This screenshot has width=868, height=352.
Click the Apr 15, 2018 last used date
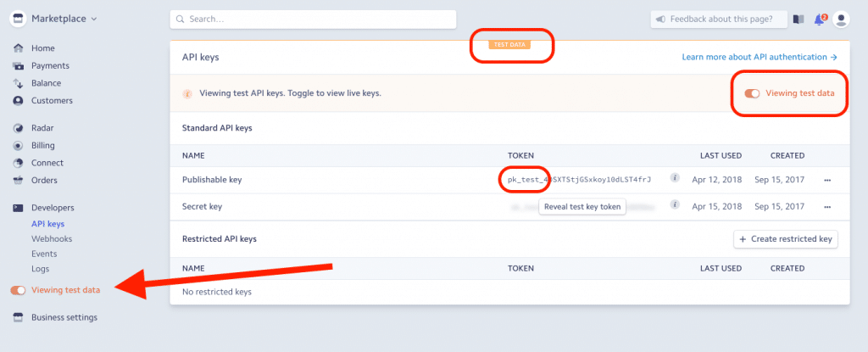(x=717, y=207)
